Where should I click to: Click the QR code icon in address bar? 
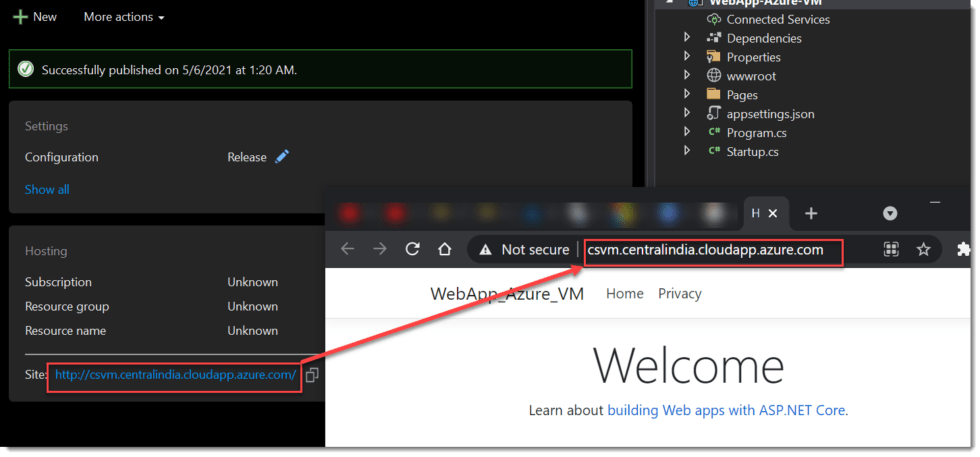(x=891, y=250)
